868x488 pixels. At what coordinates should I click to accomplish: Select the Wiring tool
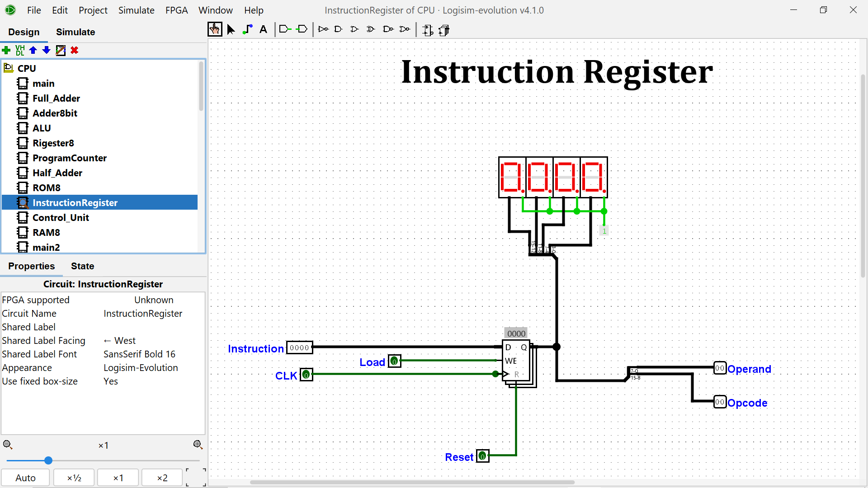click(247, 30)
